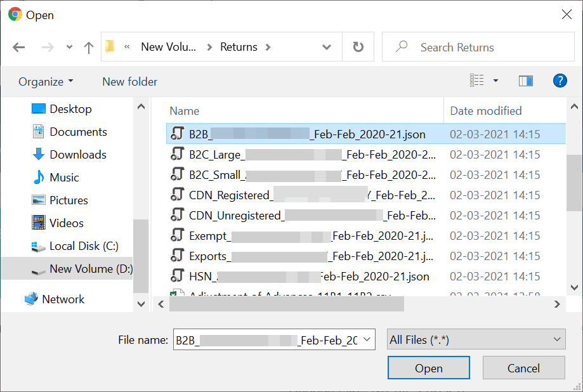Open Music in navigation pane
Viewport: 583px width, 392px height.
tap(55, 177)
